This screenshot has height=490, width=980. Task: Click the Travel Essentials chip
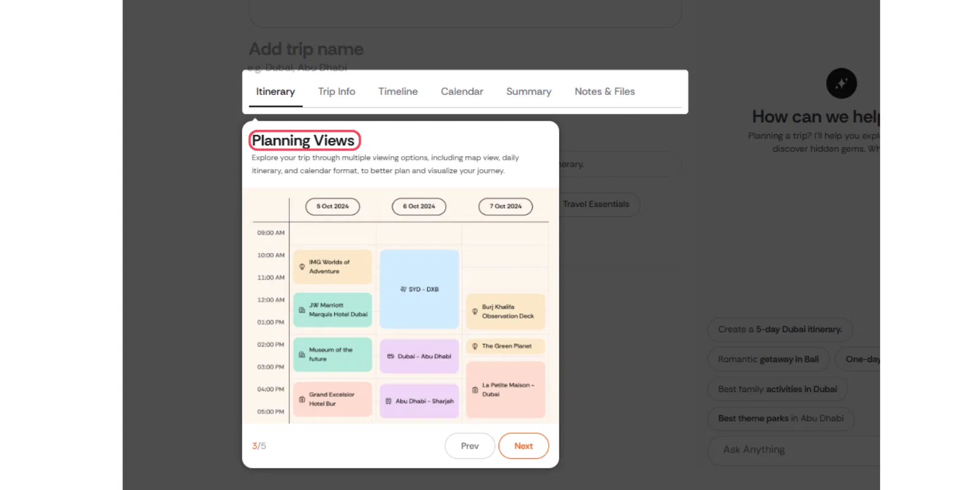pos(596,205)
